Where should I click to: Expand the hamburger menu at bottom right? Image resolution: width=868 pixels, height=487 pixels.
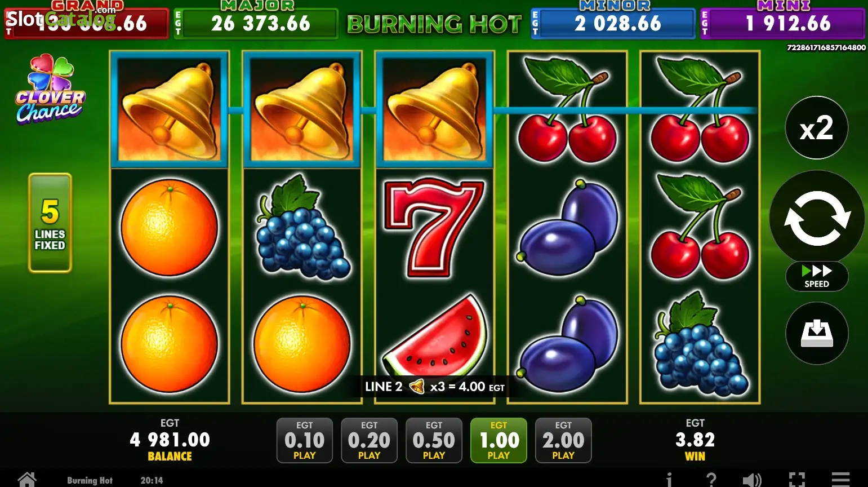[x=840, y=480]
